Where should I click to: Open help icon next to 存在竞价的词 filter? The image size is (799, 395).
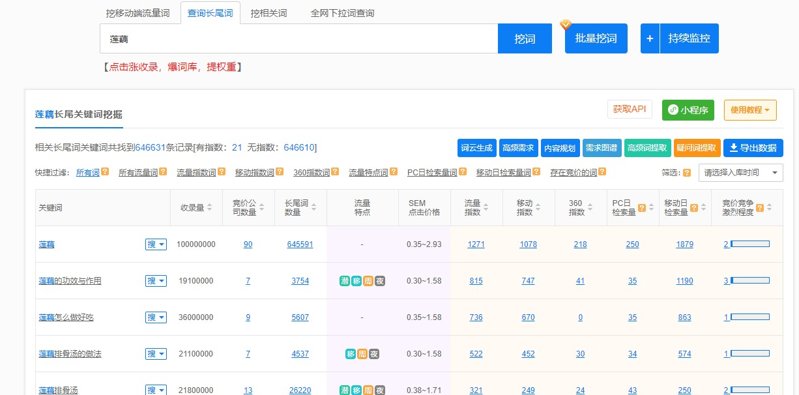(x=603, y=172)
